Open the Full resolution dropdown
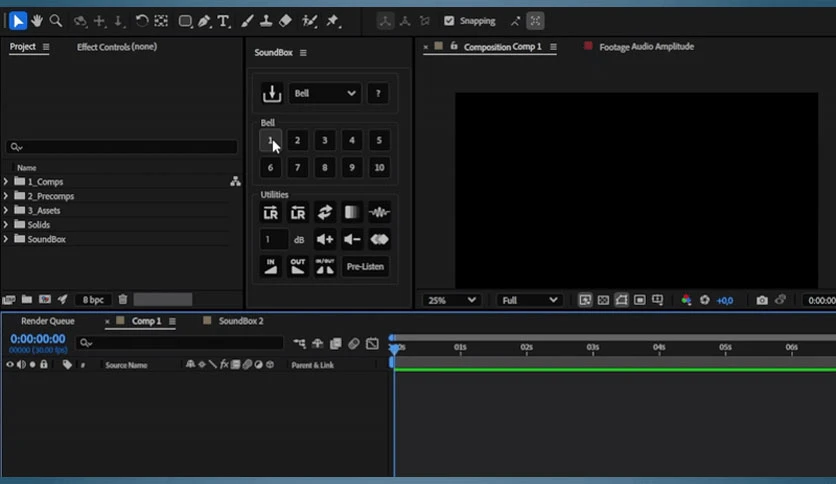Image resolution: width=836 pixels, height=484 pixels. [529, 300]
